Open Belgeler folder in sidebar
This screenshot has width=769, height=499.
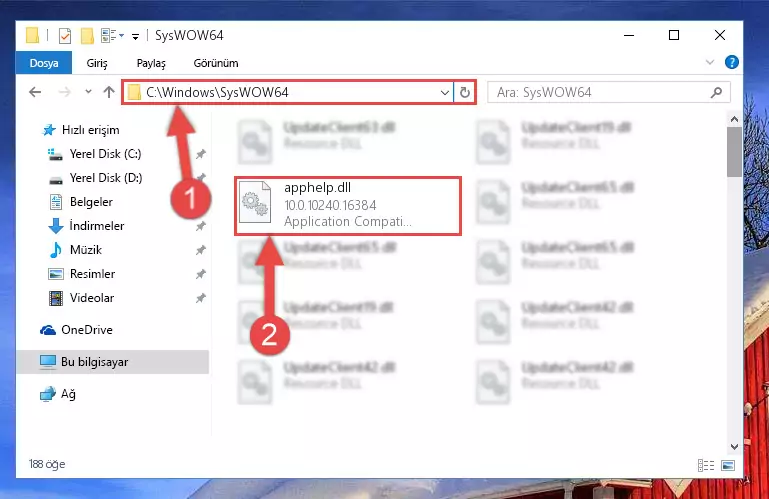(x=81, y=202)
